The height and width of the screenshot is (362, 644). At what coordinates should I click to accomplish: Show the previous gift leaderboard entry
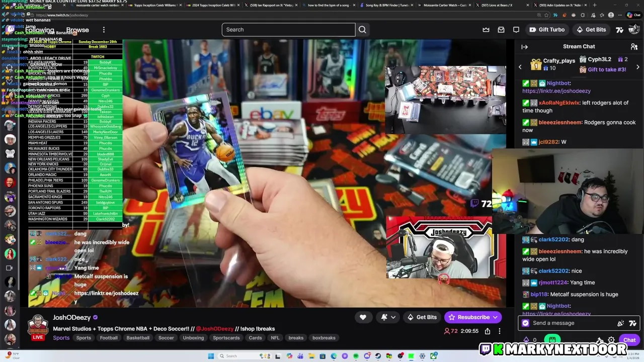[520, 67]
